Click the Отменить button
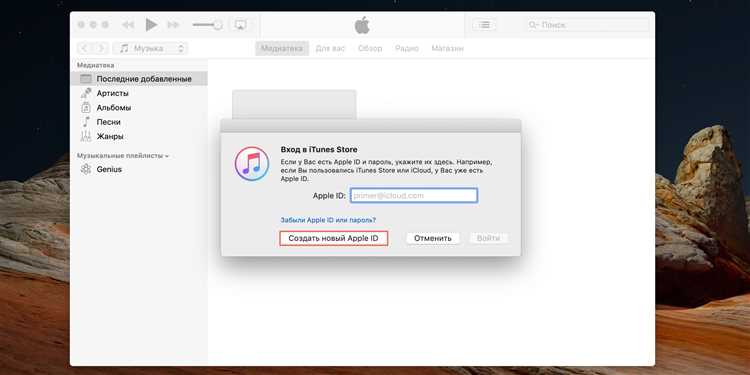This screenshot has width=750, height=375. pyautogui.click(x=433, y=238)
